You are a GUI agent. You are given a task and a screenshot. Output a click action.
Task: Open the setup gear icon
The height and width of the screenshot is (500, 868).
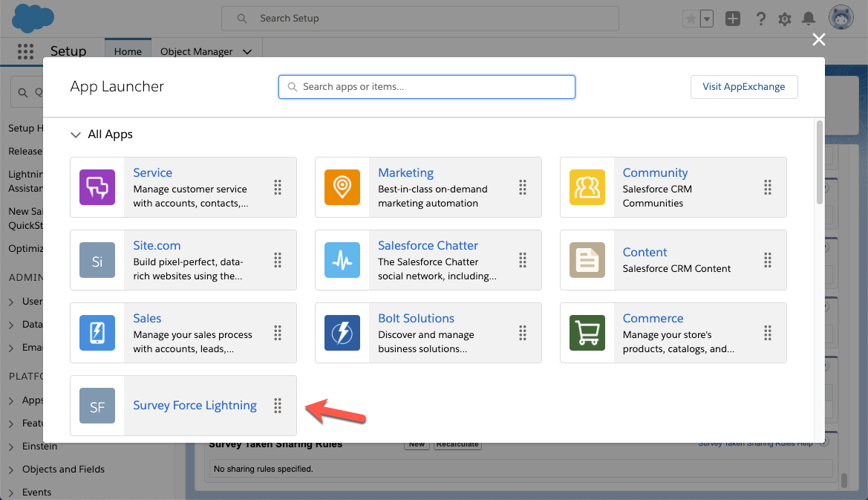coord(785,19)
